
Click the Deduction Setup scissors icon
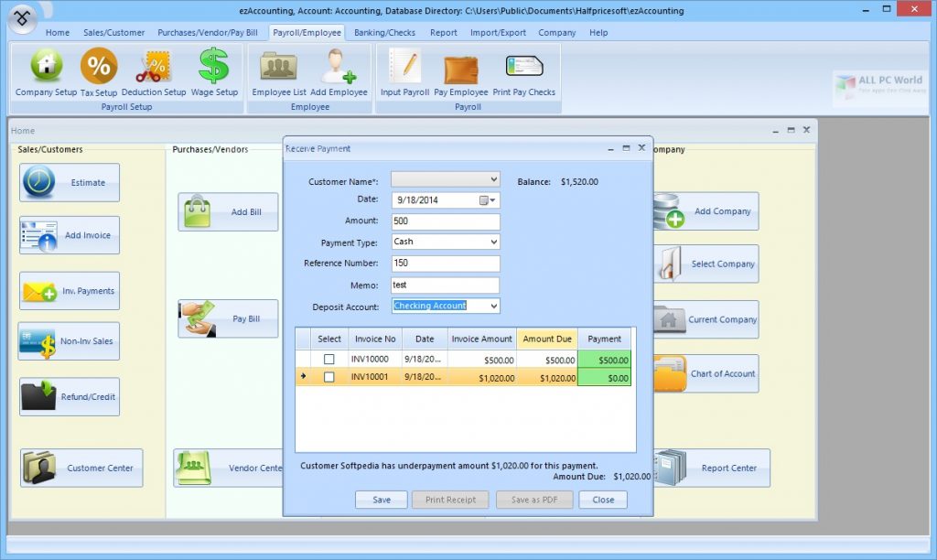154,66
